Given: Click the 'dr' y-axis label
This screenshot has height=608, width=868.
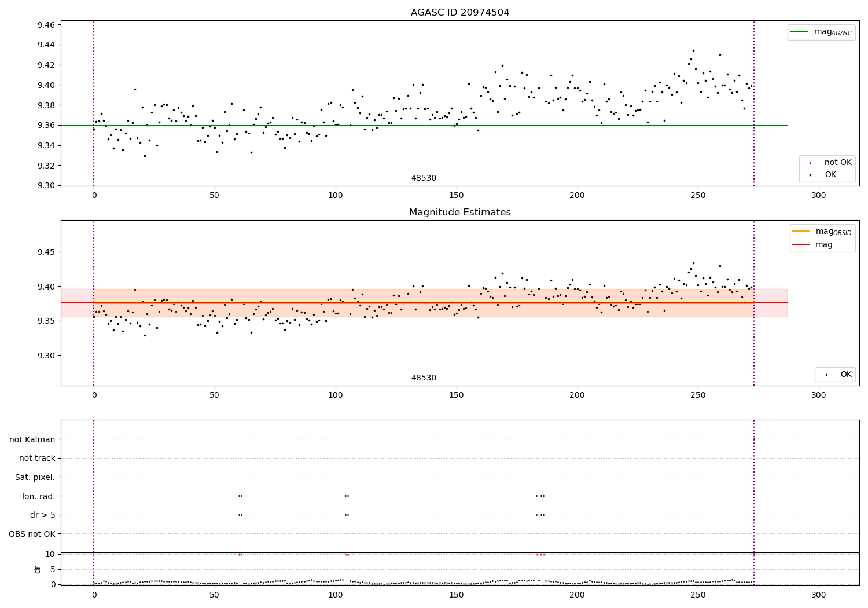Looking at the screenshot, I should 38,569.
